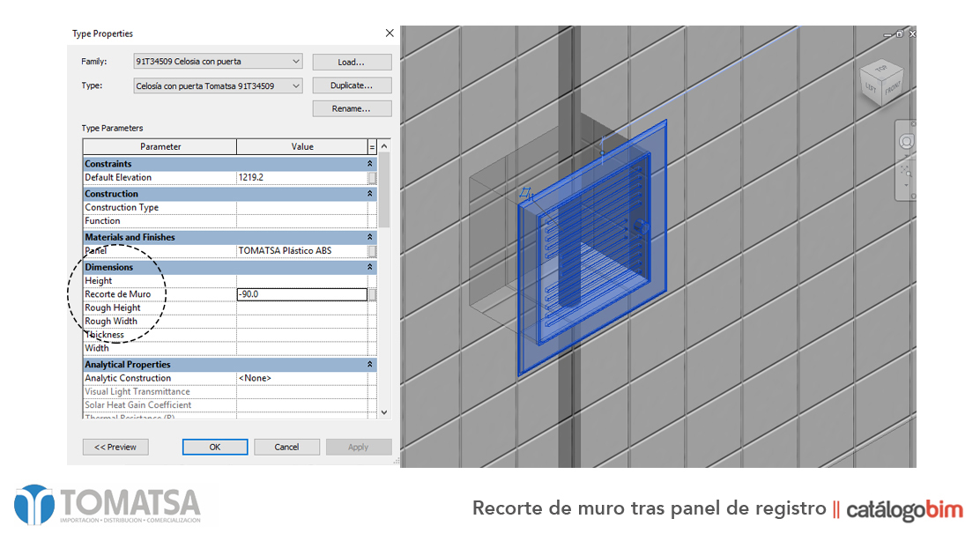Collapse the Analytical Properties group
Image resolution: width=980 pixels, height=541 pixels.
(x=369, y=365)
